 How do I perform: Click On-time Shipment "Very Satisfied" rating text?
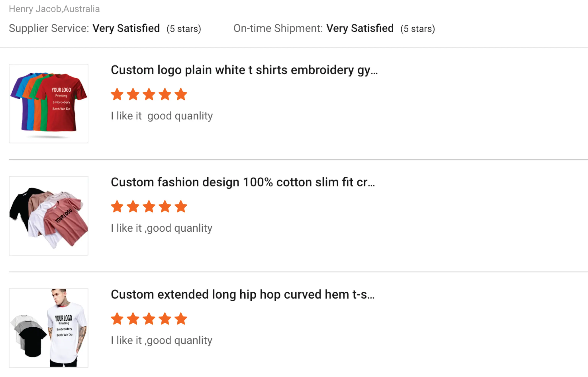tap(360, 28)
